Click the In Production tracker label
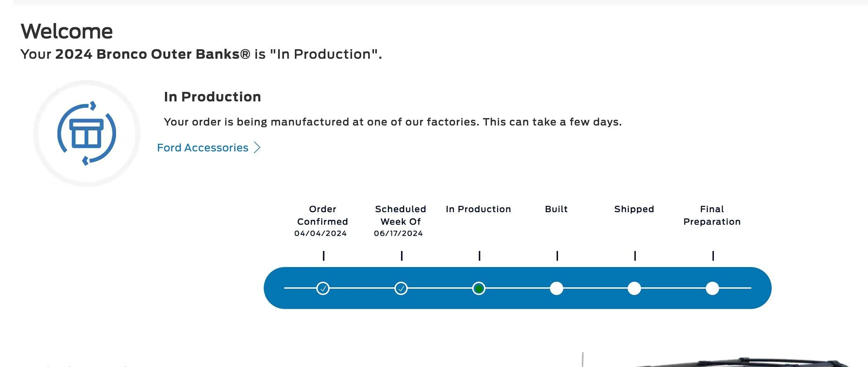The image size is (868, 367). (478, 209)
